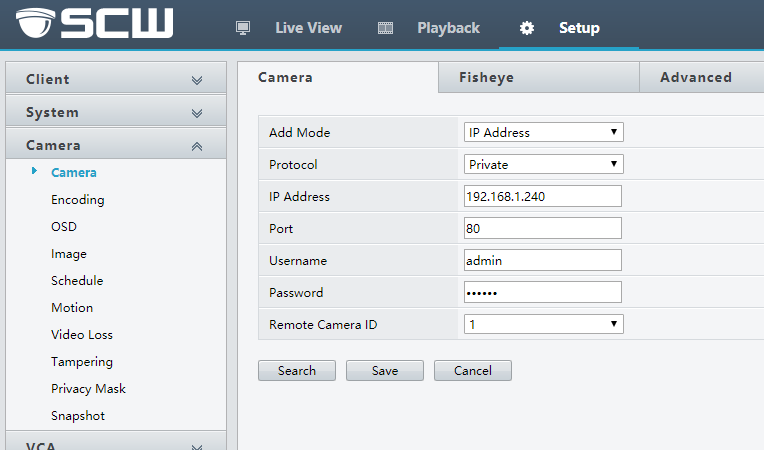Click the Live View monitor icon

click(x=243, y=28)
